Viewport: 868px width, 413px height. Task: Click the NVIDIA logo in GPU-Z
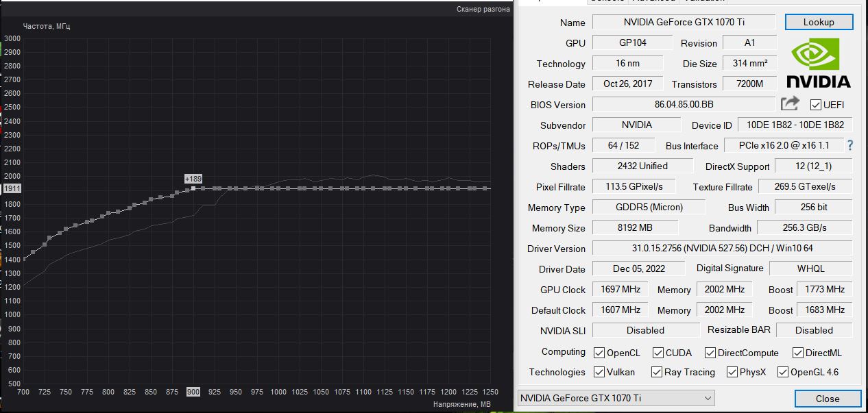(x=818, y=64)
